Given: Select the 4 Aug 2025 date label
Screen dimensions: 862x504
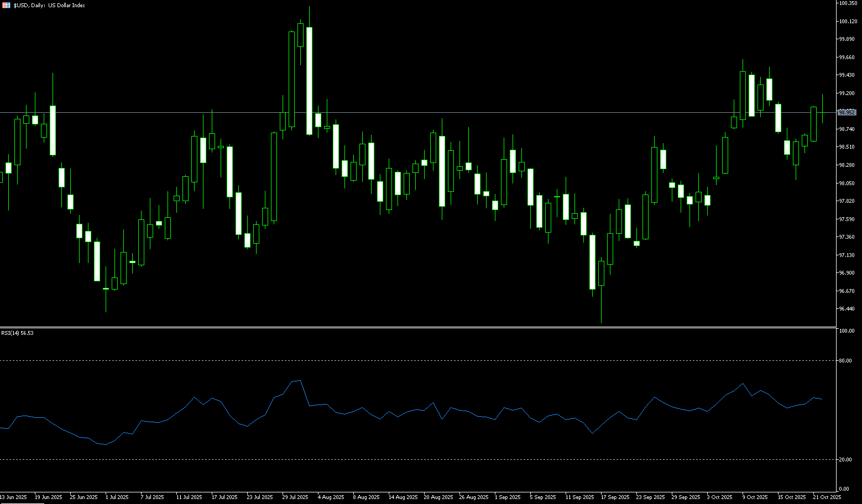Looking at the screenshot, I should pyautogui.click(x=331, y=497).
